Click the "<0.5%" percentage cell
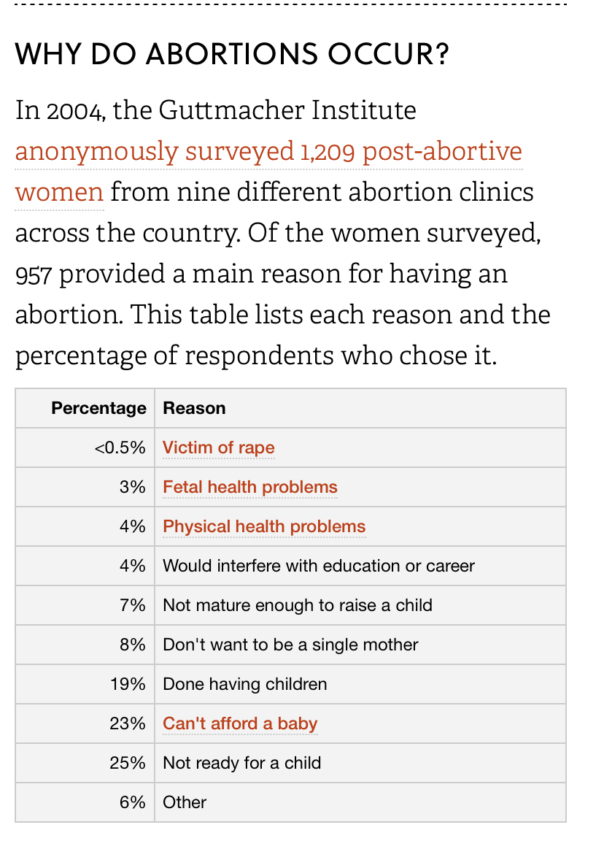The width and height of the screenshot is (604, 868). click(120, 448)
